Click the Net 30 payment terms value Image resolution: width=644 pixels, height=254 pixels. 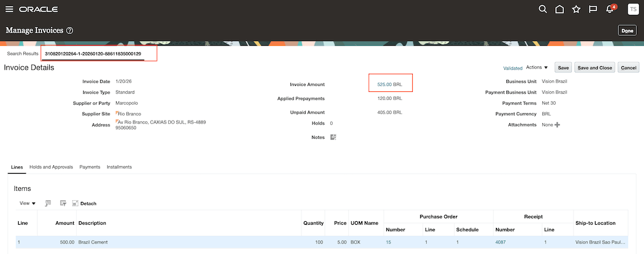coord(549,103)
